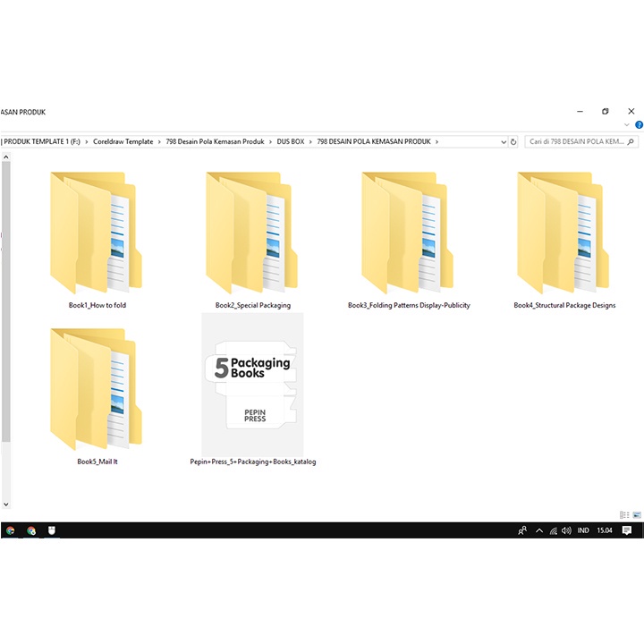Screen dimensions: 644x644
Task: Open the Wi-Fi network icon
Action: pyautogui.click(x=554, y=531)
